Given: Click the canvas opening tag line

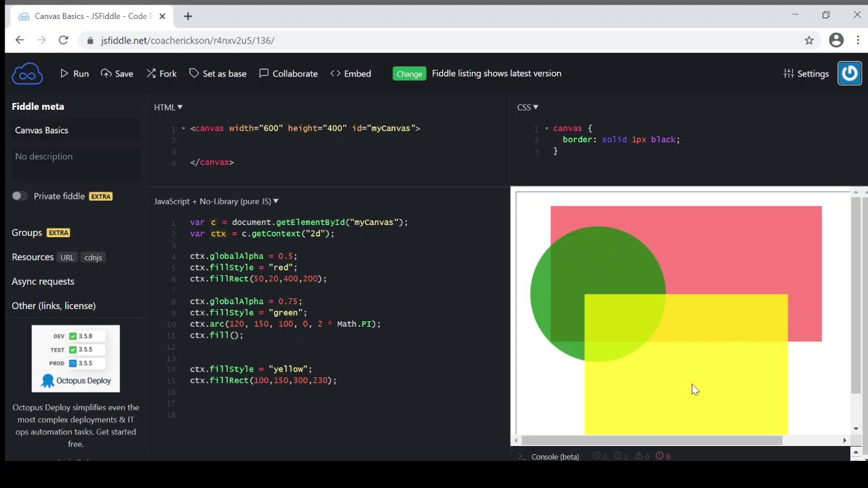Looking at the screenshot, I should pyautogui.click(x=305, y=128).
